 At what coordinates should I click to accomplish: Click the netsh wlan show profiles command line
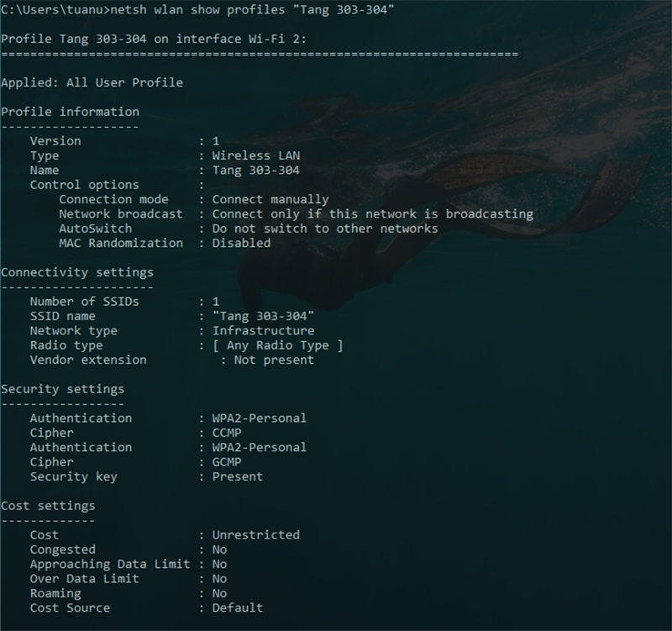click(x=197, y=10)
